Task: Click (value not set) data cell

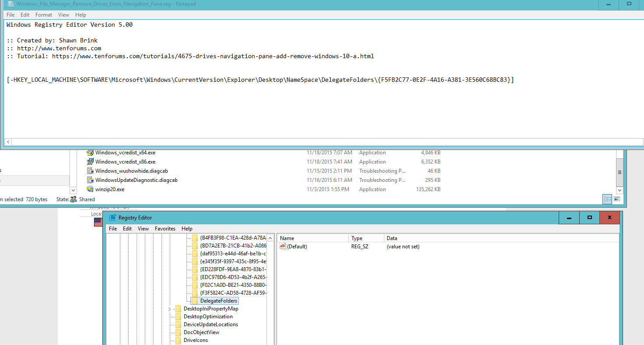Action: pyautogui.click(x=403, y=247)
